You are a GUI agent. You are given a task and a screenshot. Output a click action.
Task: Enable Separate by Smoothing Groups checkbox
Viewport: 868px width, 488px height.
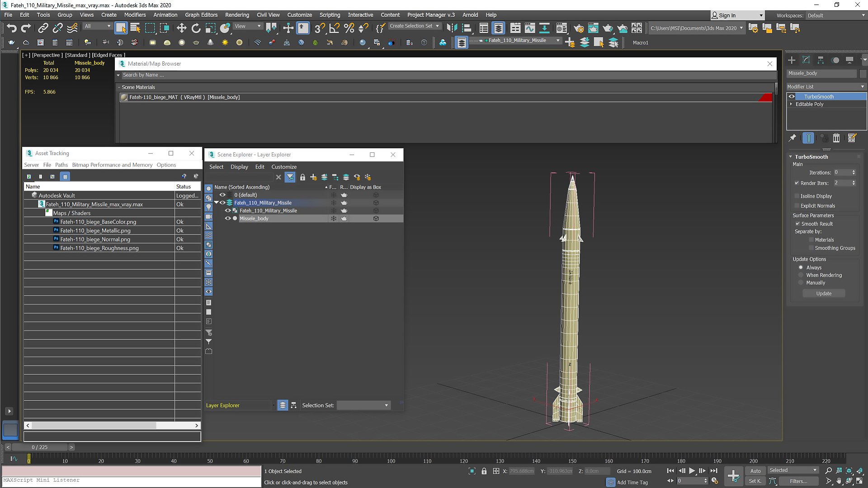[811, 248]
